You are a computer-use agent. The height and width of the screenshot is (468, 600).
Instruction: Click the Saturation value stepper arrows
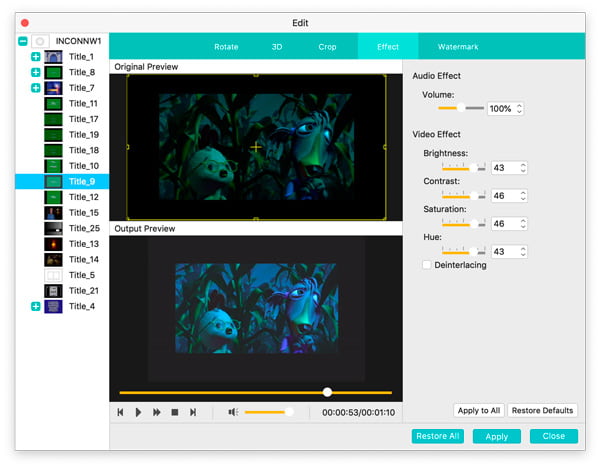click(523, 223)
